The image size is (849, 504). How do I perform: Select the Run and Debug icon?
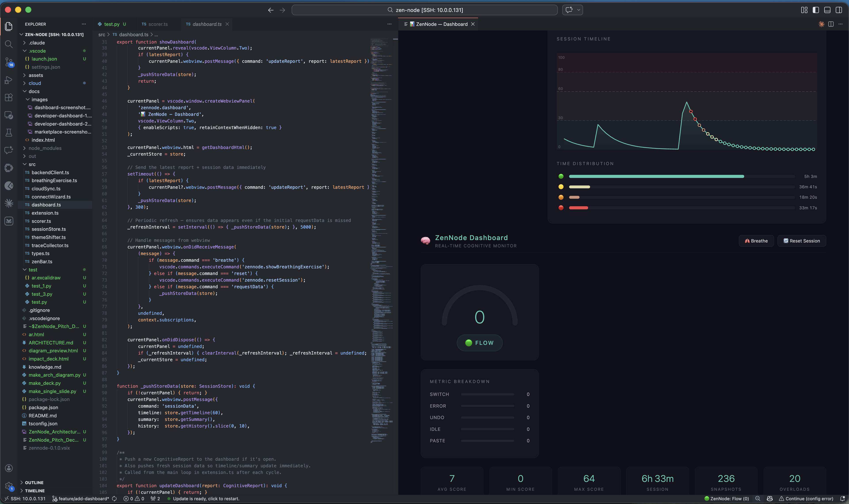9,80
